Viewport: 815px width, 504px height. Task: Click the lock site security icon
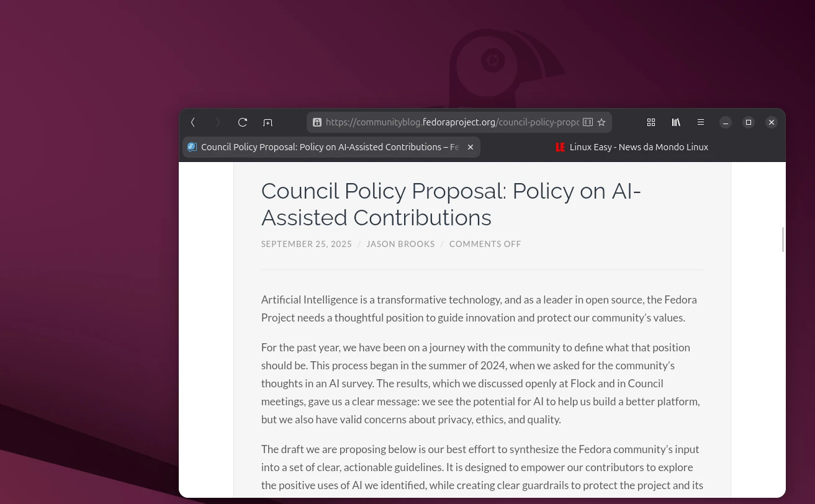[317, 122]
